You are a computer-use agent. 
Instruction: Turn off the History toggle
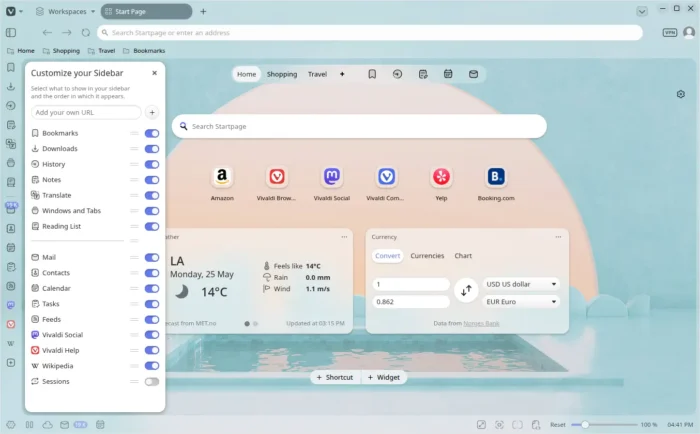[x=152, y=164]
